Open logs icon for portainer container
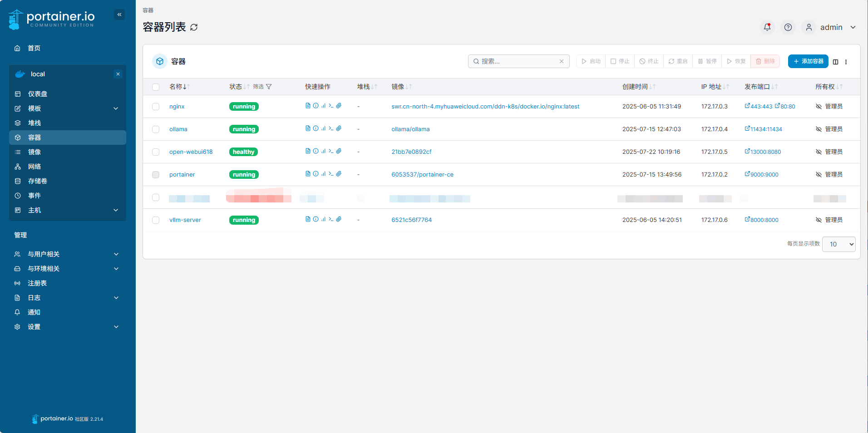 308,174
